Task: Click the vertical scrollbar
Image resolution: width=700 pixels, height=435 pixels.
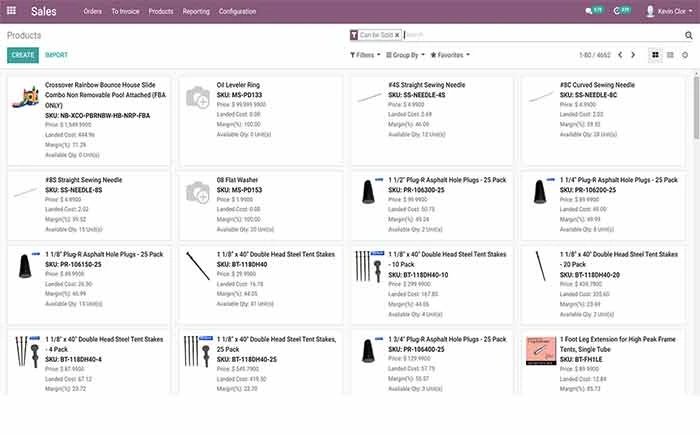Action: click(696, 107)
